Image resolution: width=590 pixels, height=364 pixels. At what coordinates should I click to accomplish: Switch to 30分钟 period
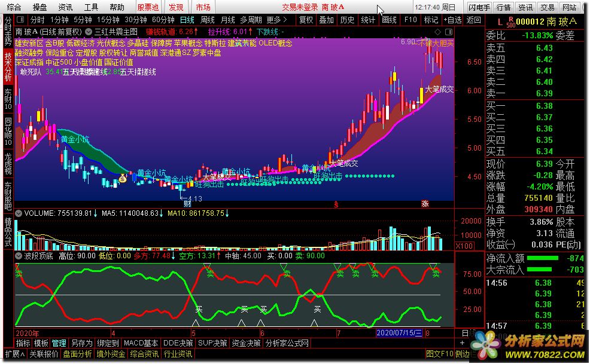[x=136, y=20]
